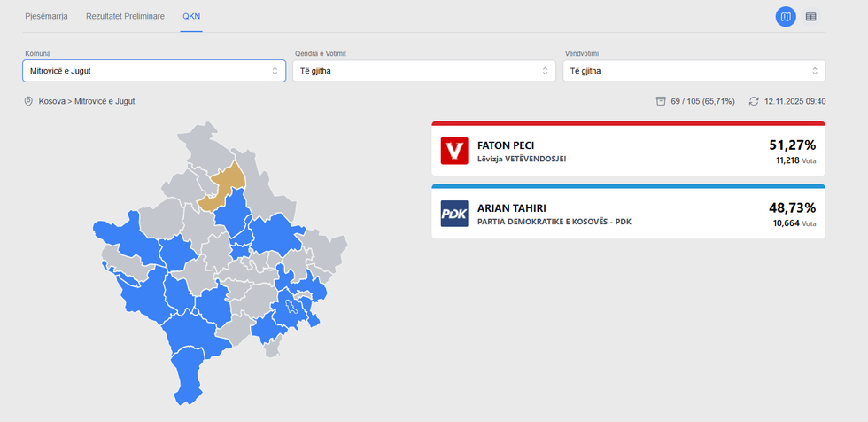Click the refresh timestamp icon

point(754,101)
